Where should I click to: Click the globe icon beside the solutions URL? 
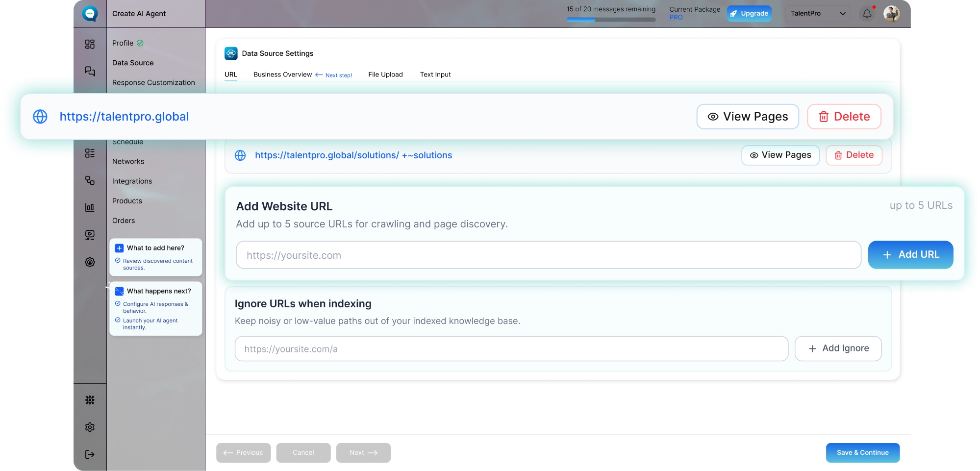point(240,155)
